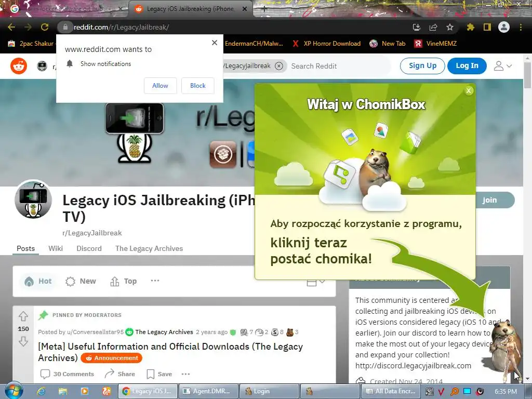532x399 pixels.
Task: Reload the page with the refresh icon
Action: [45, 27]
